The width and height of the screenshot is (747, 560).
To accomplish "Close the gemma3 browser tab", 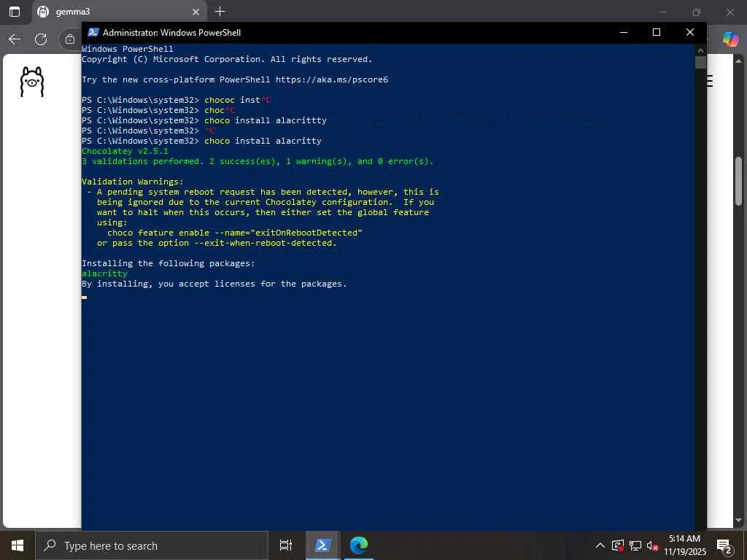I will [196, 12].
